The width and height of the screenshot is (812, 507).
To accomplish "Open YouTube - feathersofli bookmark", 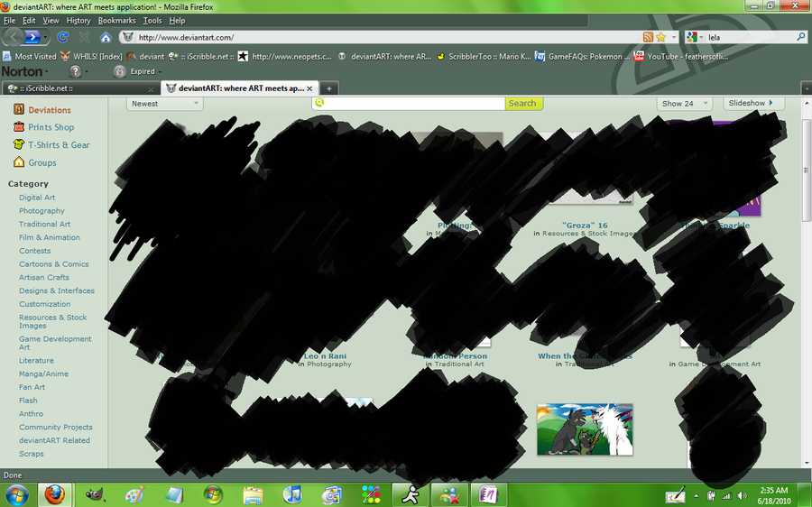I will (681, 57).
